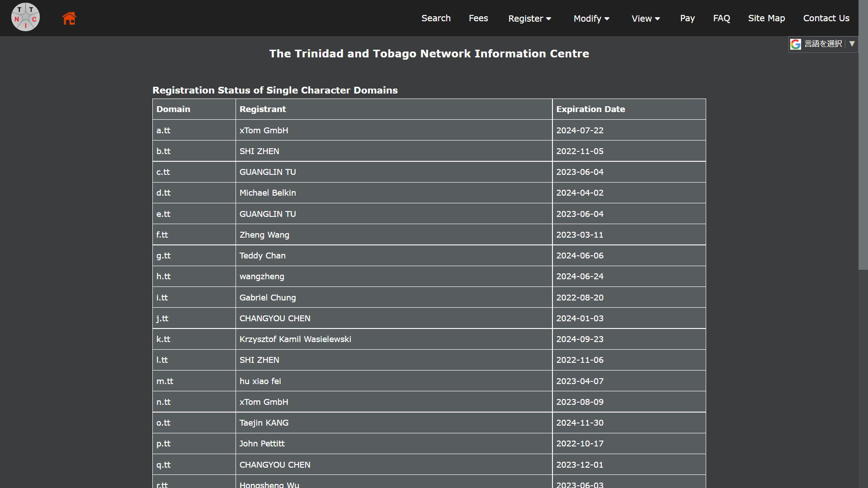Click the Google translate G icon
Image resolution: width=868 pixels, height=488 pixels.
coord(796,44)
